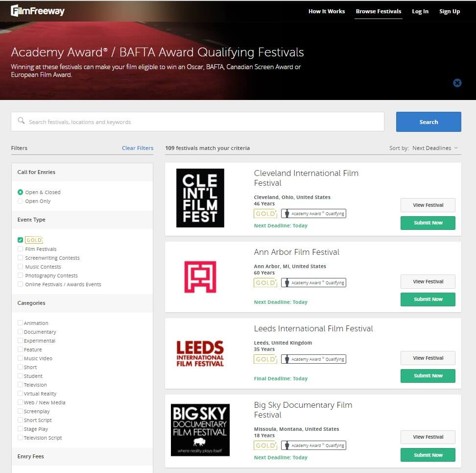Enable the Screenplay category checkbox

pos(21,411)
